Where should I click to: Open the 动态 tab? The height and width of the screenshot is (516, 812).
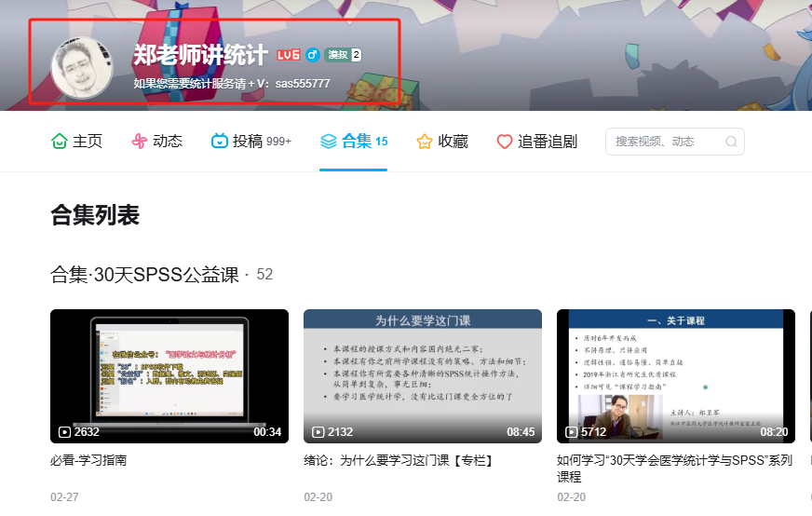coord(157,141)
